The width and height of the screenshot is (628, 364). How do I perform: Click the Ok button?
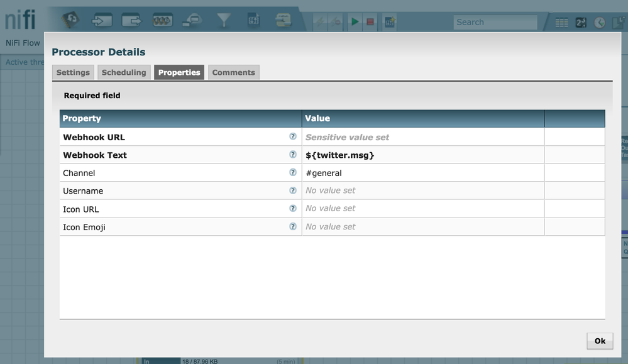600,341
